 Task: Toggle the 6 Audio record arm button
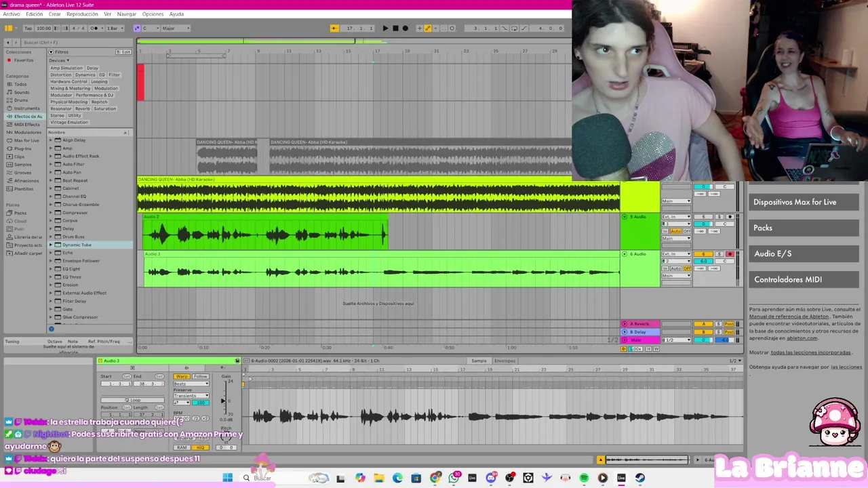[x=730, y=254]
